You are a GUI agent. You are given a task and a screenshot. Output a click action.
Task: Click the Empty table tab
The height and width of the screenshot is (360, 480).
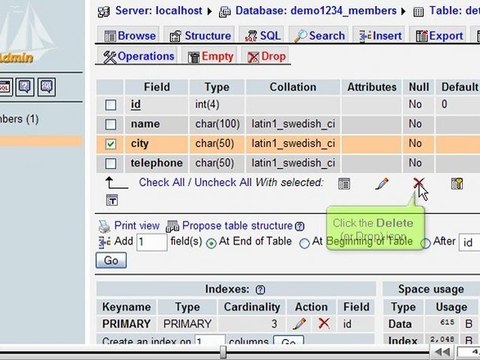pyautogui.click(x=210, y=56)
